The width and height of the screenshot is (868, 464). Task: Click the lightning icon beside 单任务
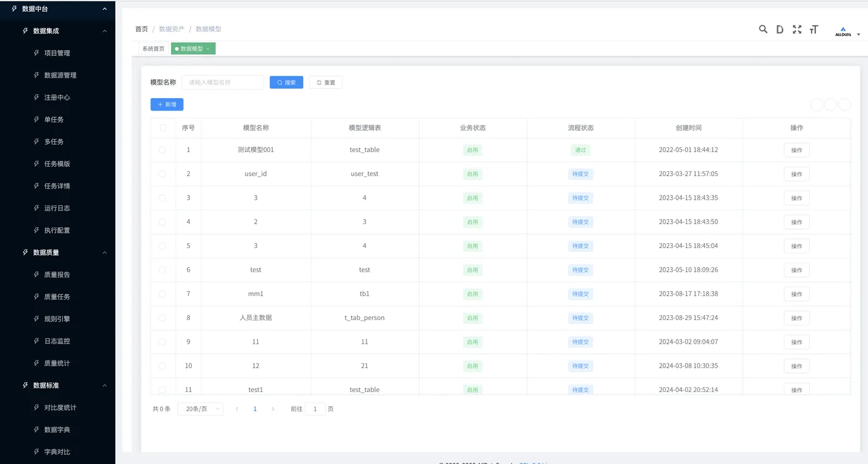pyautogui.click(x=37, y=119)
